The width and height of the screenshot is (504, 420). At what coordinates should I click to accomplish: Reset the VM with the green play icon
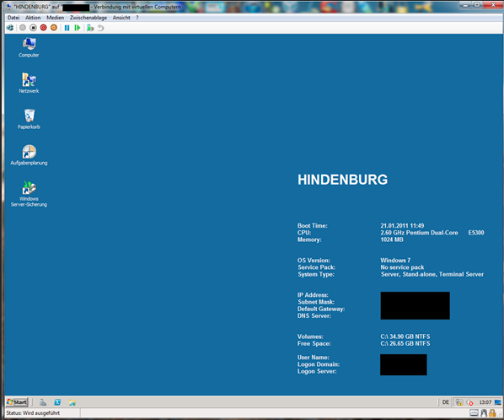pos(78,28)
